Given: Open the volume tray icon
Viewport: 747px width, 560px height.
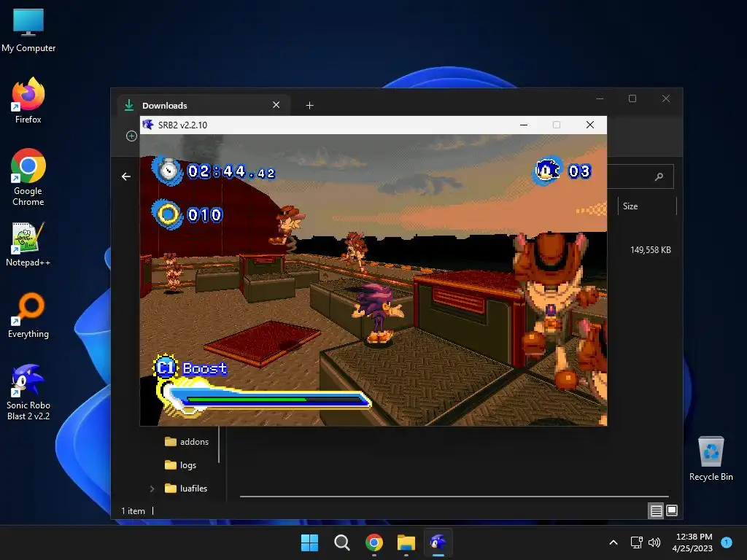Looking at the screenshot, I should coord(654,542).
